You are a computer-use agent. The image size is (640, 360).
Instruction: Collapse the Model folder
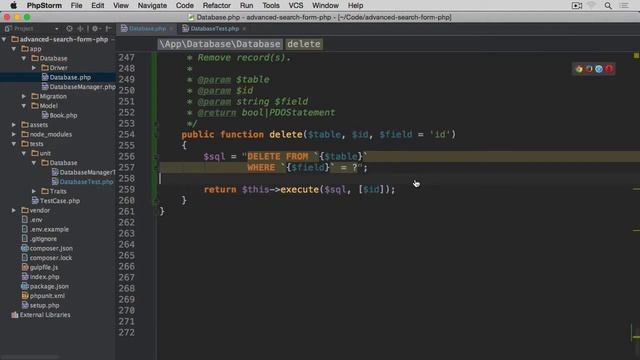24,106
